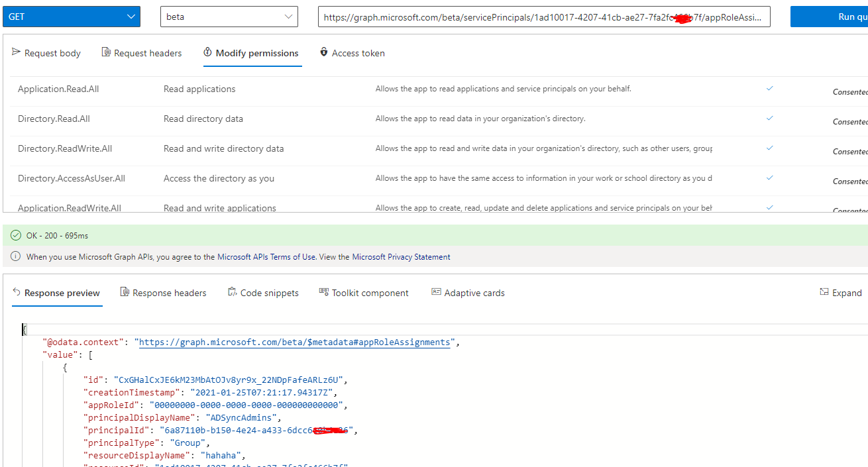Image resolution: width=868 pixels, height=467 pixels.
Task: Open the Adaptive cards tab
Action: (x=468, y=293)
